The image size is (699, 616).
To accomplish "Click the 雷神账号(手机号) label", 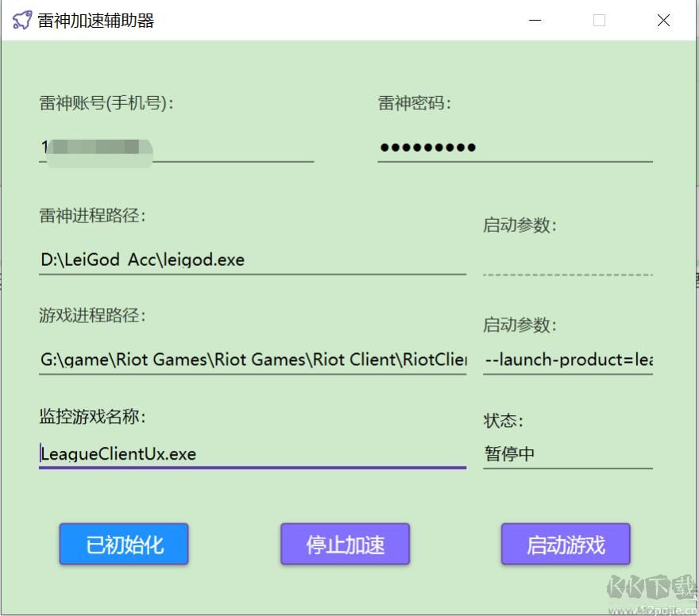I will point(106,103).
